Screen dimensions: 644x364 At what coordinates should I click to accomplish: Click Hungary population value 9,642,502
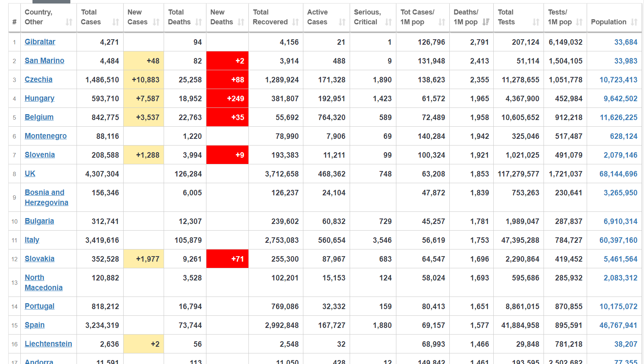coord(620,98)
